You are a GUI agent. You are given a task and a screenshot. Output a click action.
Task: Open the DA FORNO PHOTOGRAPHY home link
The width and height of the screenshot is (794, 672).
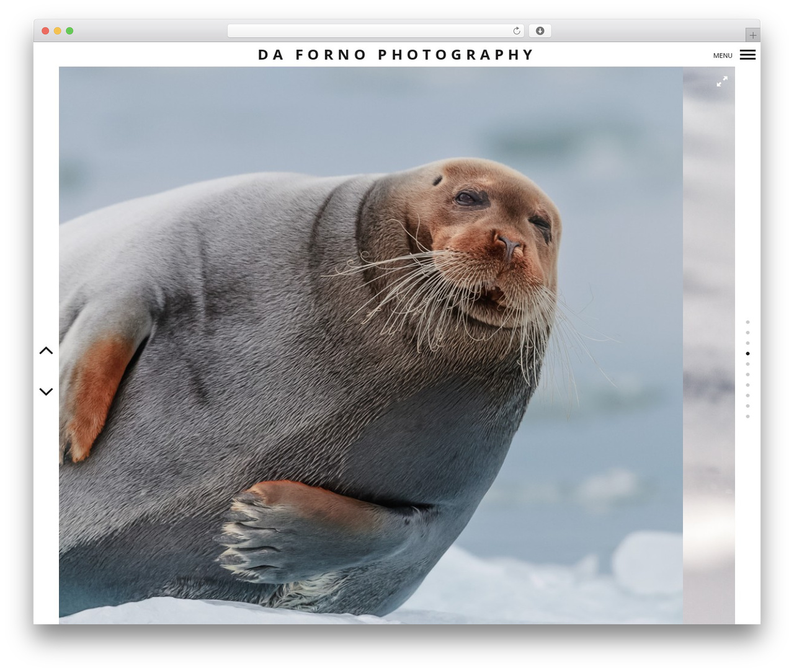point(396,55)
